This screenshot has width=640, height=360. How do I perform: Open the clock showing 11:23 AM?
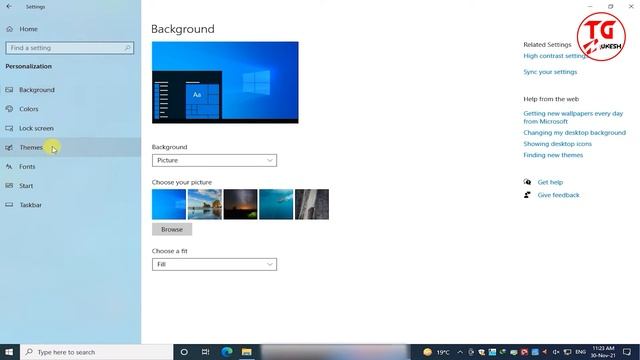click(x=603, y=352)
